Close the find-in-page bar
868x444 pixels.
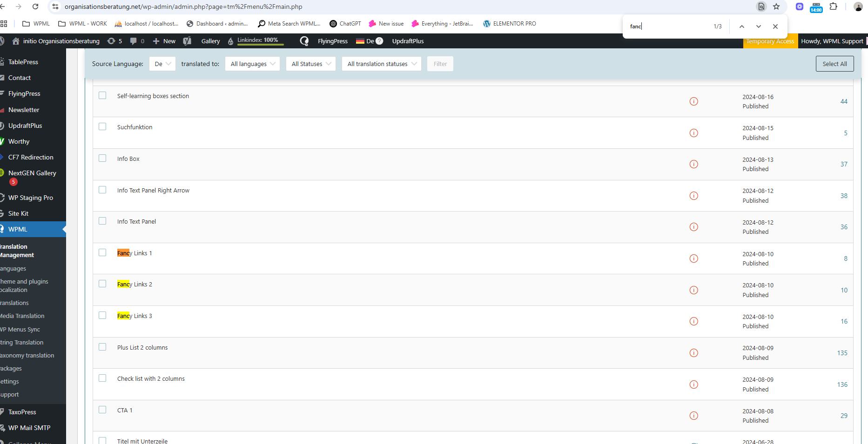point(775,27)
